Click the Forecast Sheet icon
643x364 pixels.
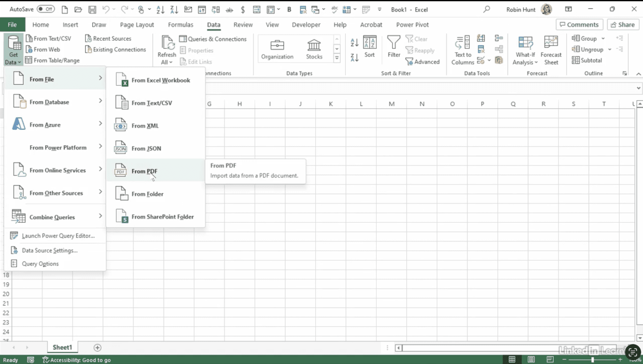tap(551, 50)
